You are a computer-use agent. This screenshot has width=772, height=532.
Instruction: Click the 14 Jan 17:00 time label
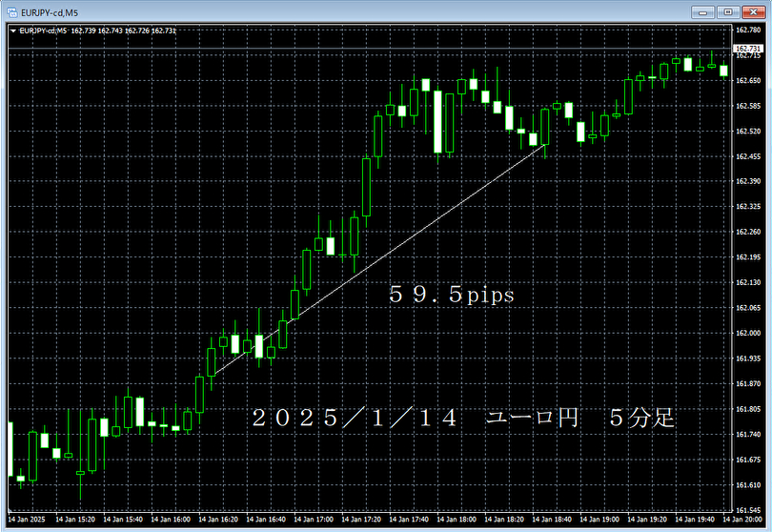click(x=314, y=520)
